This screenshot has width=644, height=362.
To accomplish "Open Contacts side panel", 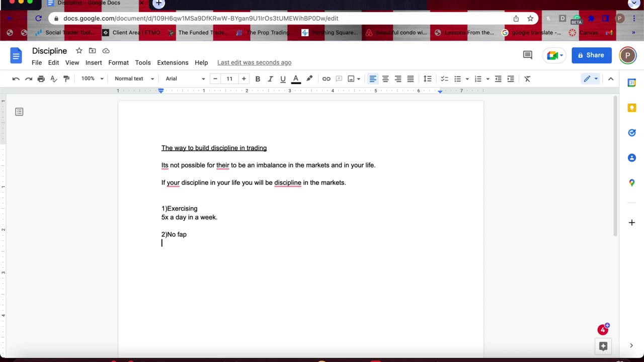I will pyautogui.click(x=632, y=158).
